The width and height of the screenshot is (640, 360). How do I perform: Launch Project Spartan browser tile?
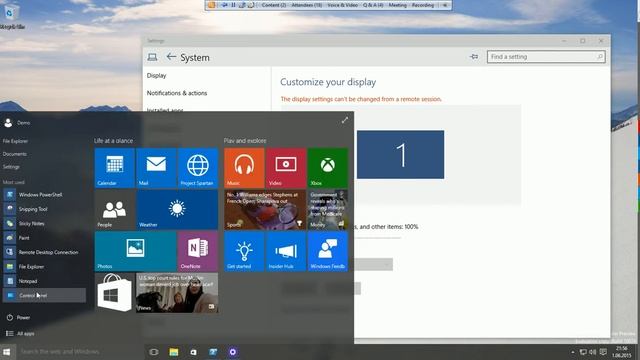coord(198,168)
